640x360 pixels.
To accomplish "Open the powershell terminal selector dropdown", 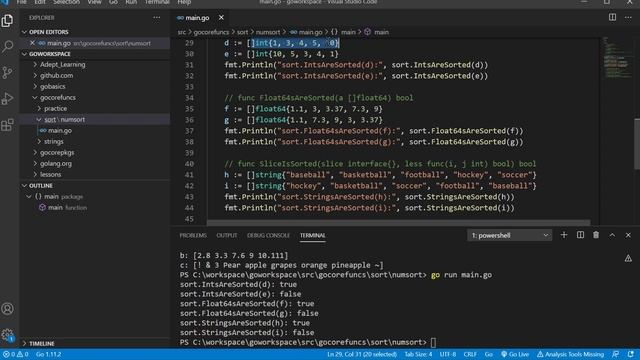I will [x=509, y=235].
